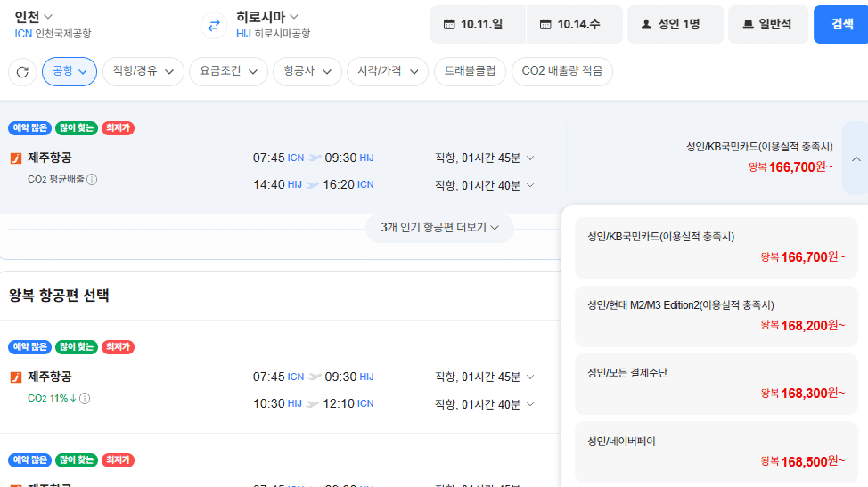Click the refresh filters icon
868x487 pixels.
22,72
